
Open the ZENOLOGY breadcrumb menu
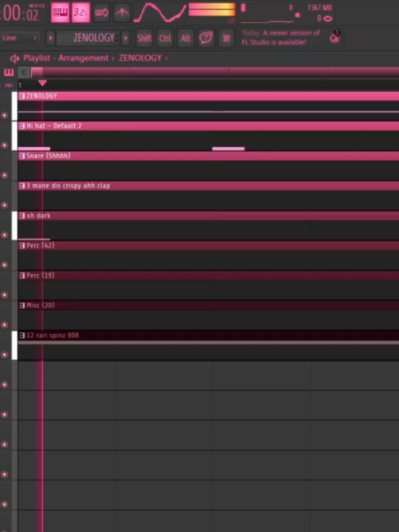pyautogui.click(x=140, y=58)
